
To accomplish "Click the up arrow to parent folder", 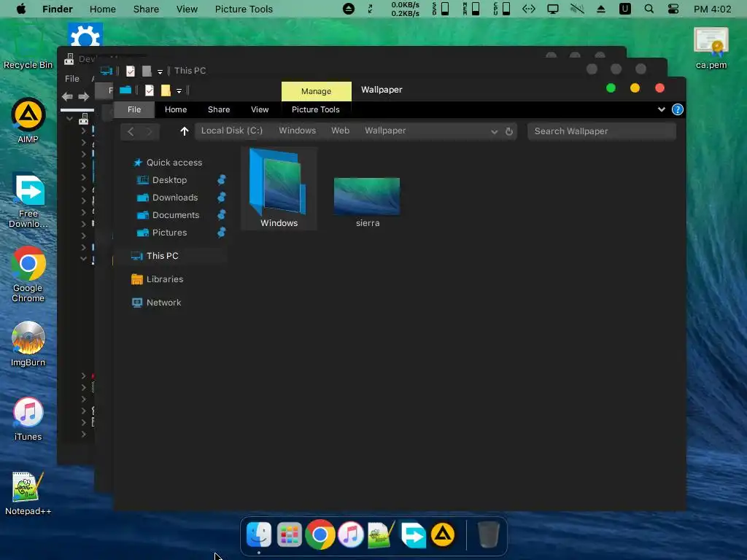I will pyautogui.click(x=185, y=131).
